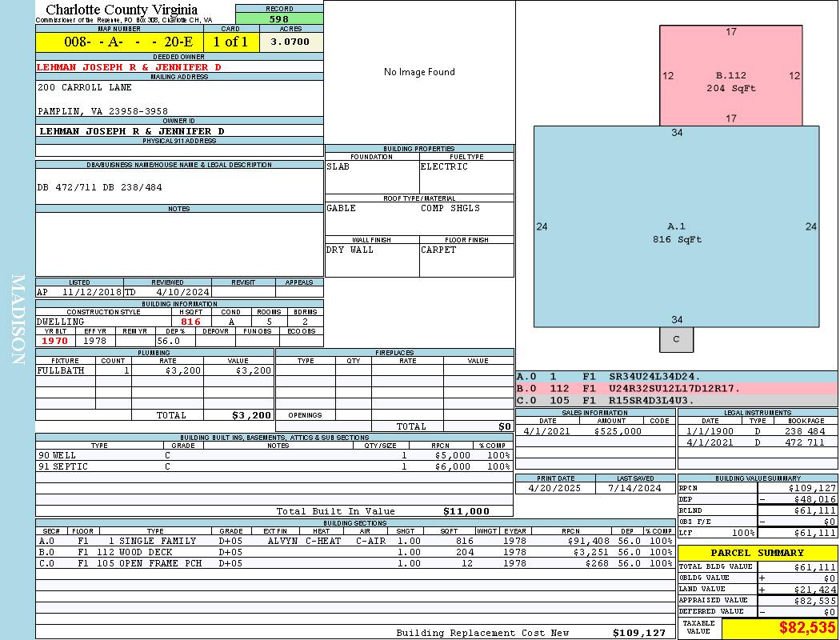Select the pink B.0 sketch vector row
Screen dimensions: 840x640
(676, 388)
